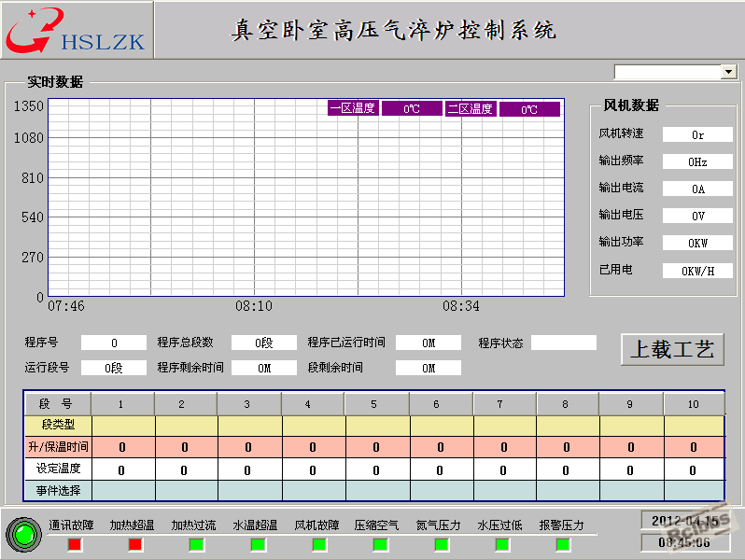Click 升/保温时间 cell for segment 1

[123, 447]
